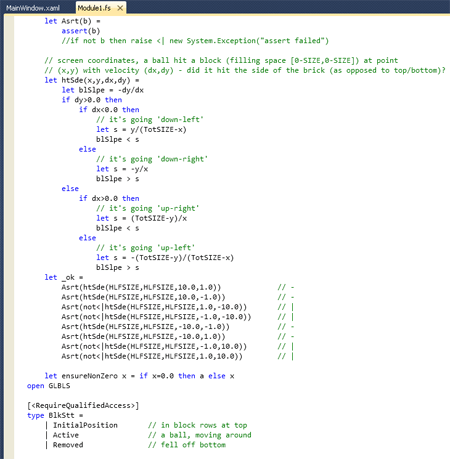Click the 'let s = y/(TotSIZE-x)' line
This screenshot has height=459, width=450.
pyautogui.click(x=141, y=129)
